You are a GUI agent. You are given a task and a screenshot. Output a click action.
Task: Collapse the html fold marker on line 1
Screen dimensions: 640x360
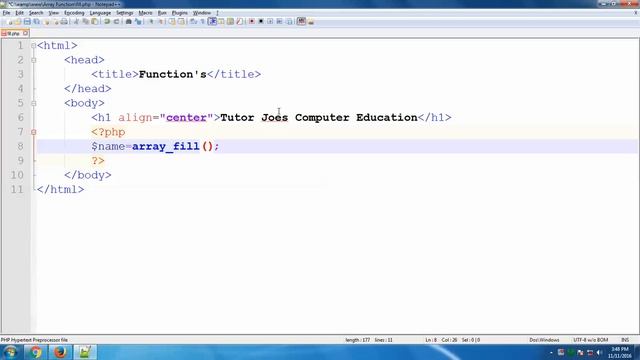pos(33,46)
